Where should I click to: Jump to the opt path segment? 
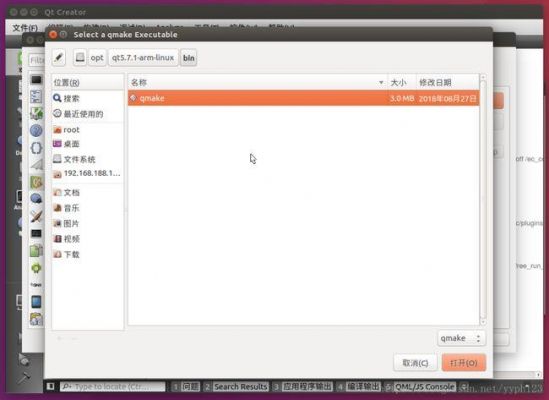97,57
